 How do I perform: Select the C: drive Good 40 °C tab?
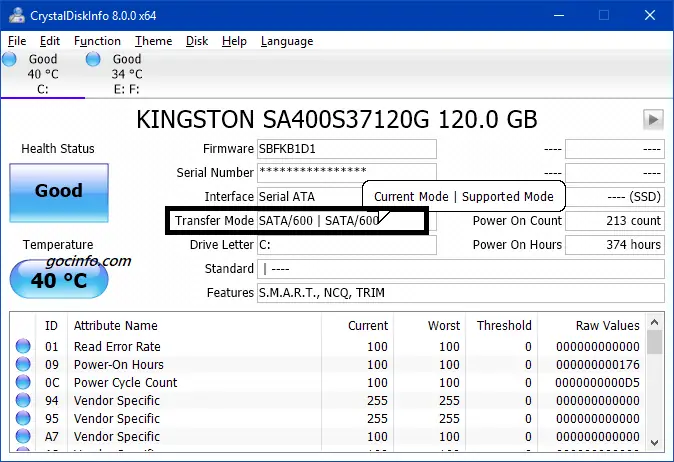click(43, 74)
